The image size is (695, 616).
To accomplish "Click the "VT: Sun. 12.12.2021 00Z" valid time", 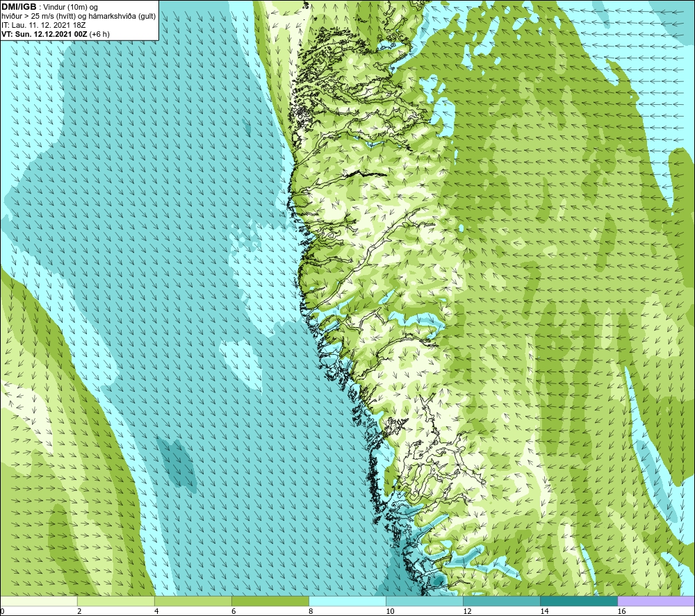I will 44,34.
